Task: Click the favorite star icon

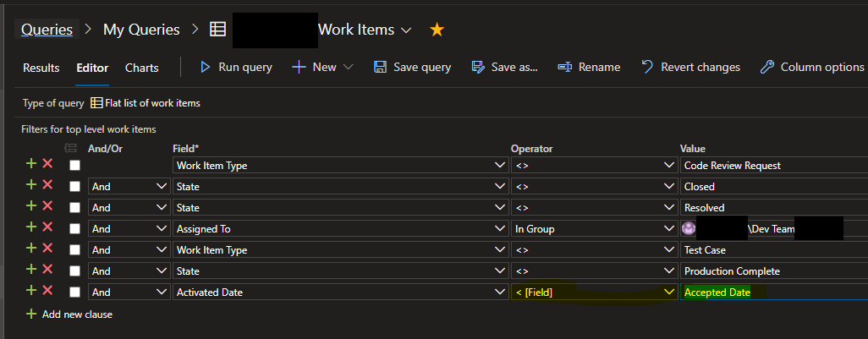Action: coord(437,30)
